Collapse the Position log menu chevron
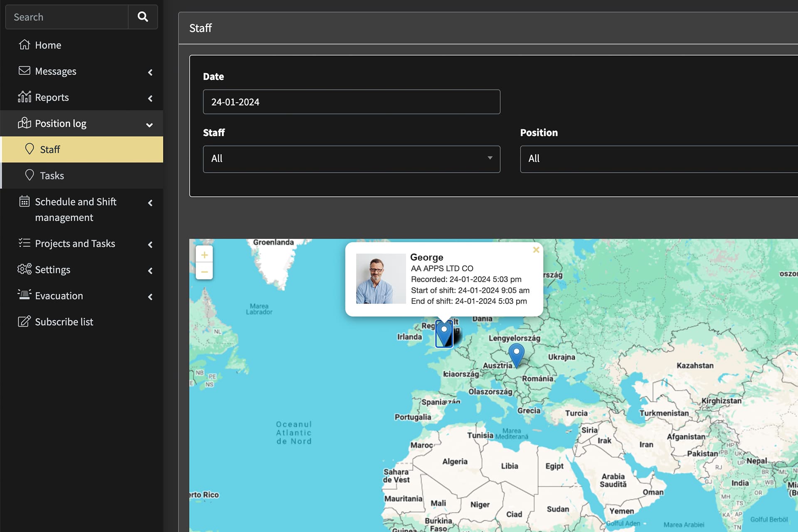 pos(150,125)
